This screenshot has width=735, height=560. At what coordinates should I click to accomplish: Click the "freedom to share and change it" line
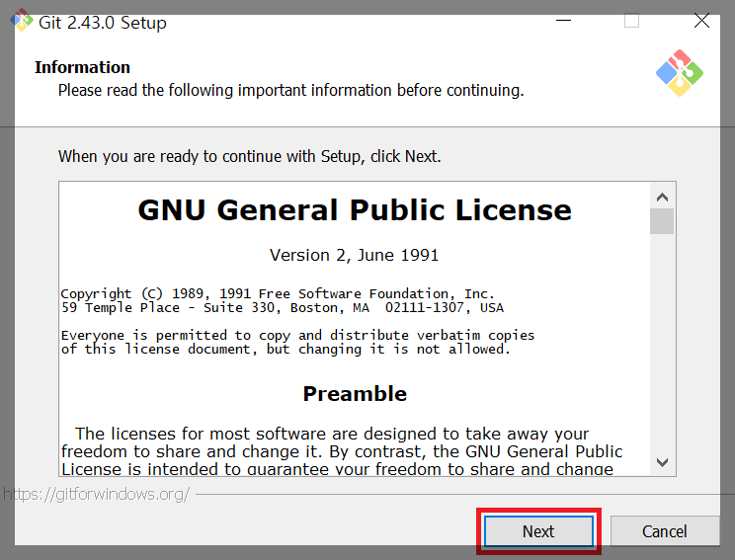coord(342,451)
